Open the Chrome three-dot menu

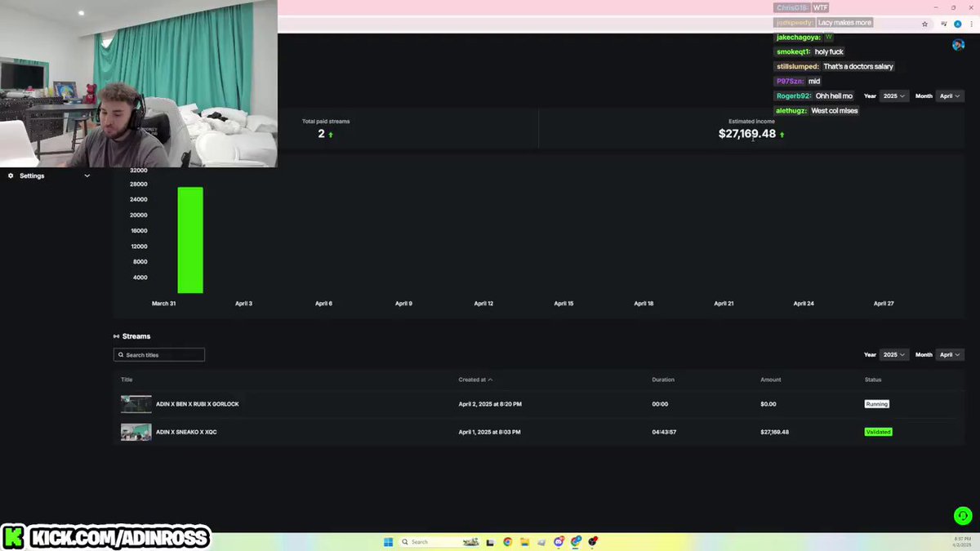(x=970, y=24)
